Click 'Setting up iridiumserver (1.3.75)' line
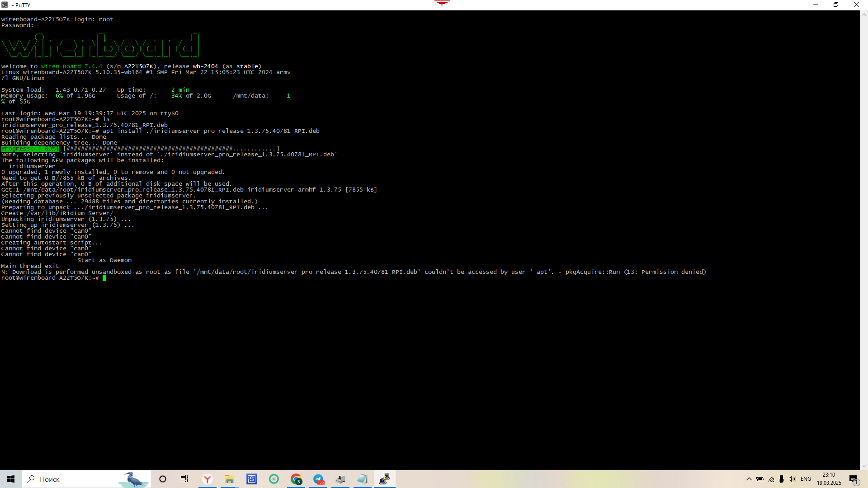 point(67,225)
